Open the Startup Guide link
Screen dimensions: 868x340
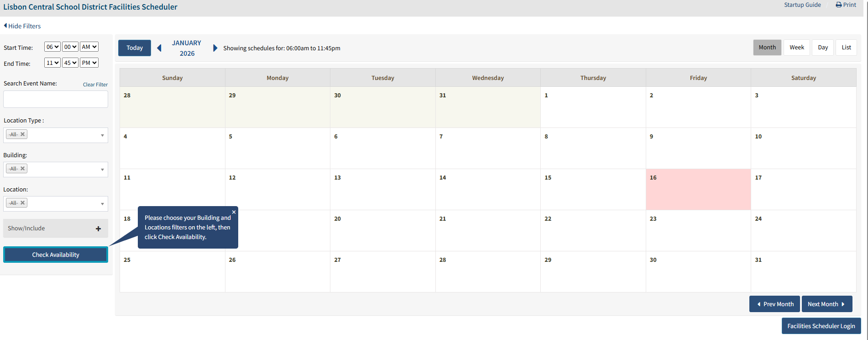pos(802,5)
